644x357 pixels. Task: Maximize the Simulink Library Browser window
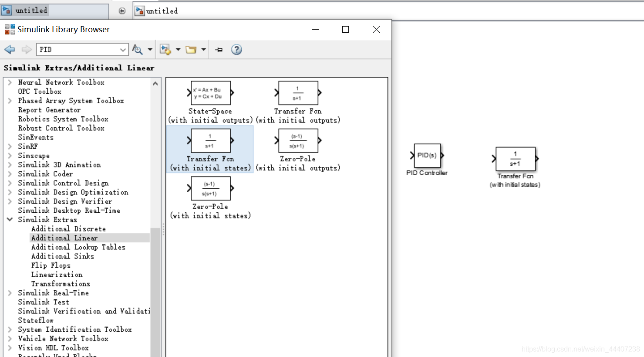(x=346, y=30)
